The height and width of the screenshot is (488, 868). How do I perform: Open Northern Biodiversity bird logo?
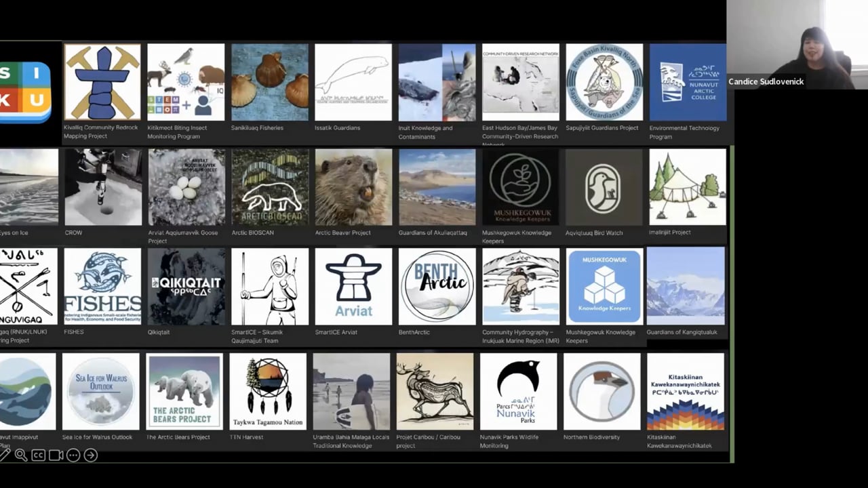(x=602, y=391)
